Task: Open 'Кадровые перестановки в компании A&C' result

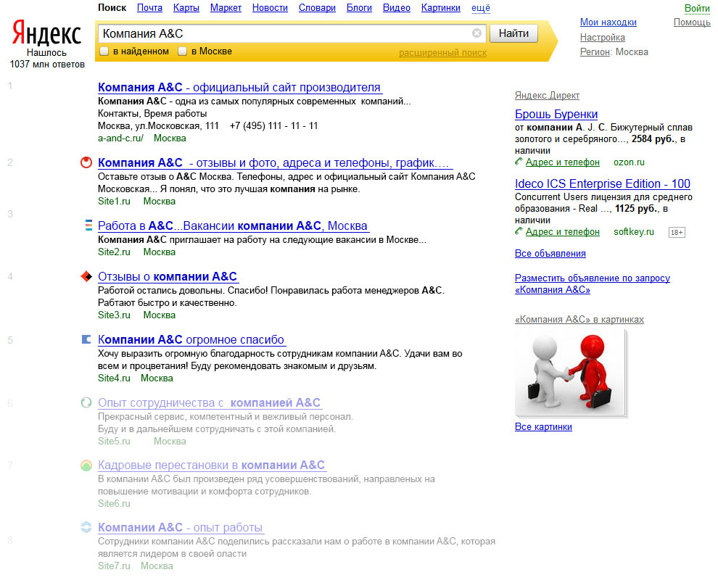Action: pos(212,465)
